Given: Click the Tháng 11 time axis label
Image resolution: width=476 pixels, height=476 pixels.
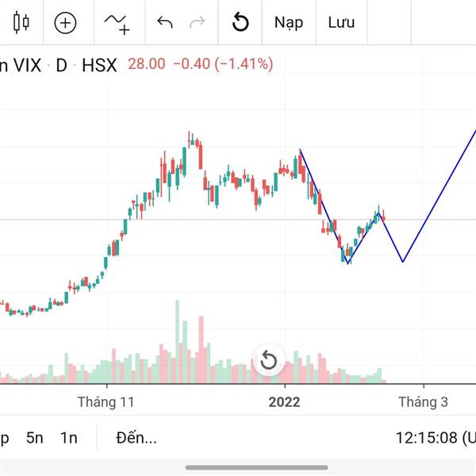Looking at the screenshot, I should 106,402.
